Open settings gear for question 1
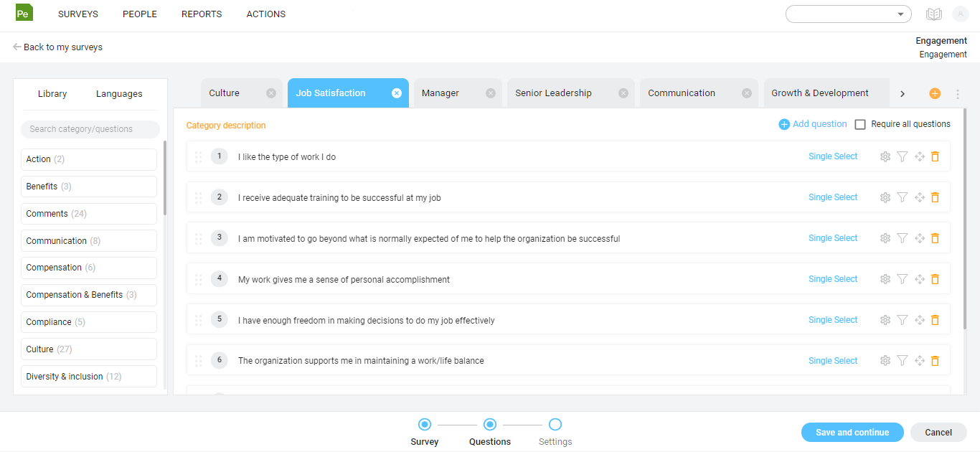 [x=885, y=156]
